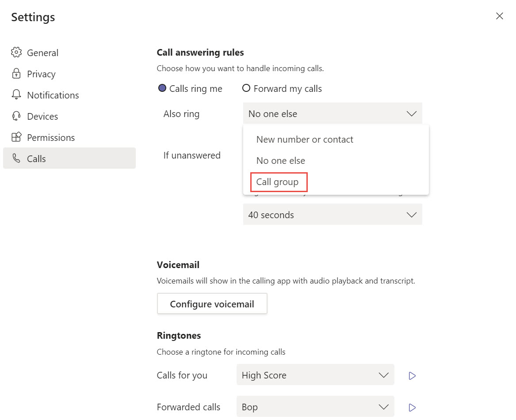Open the 40 seconds delay dropdown

click(333, 214)
